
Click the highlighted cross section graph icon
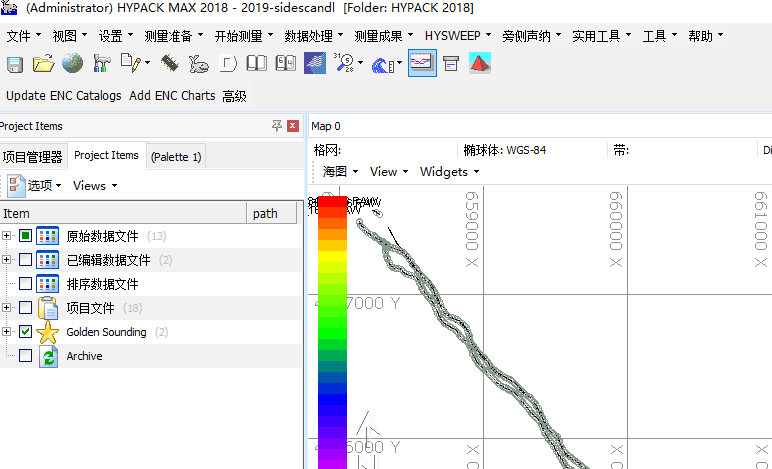click(x=422, y=63)
